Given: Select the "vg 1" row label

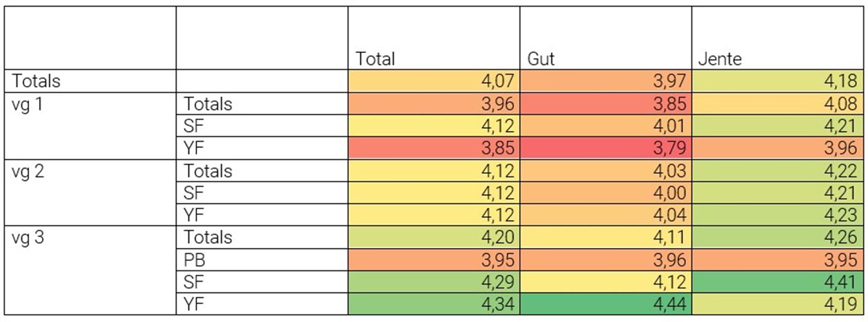Looking at the screenshot, I should (24, 104).
